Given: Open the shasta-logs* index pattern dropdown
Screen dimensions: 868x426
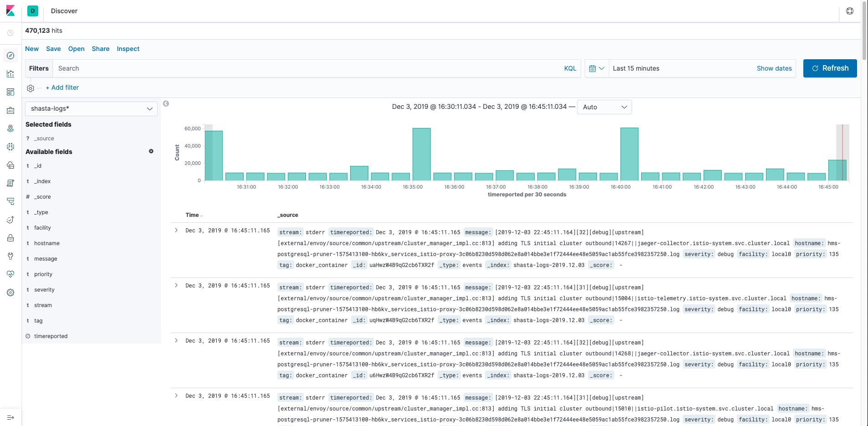Looking at the screenshot, I should (91, 108).
